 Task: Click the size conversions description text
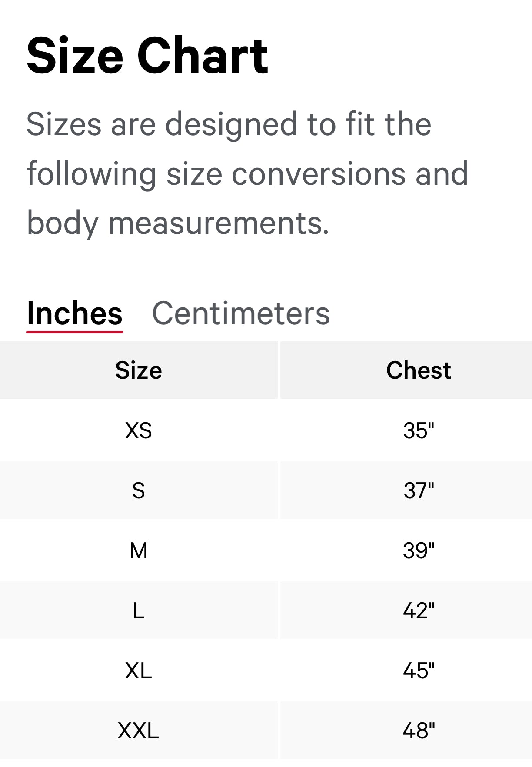247,173
